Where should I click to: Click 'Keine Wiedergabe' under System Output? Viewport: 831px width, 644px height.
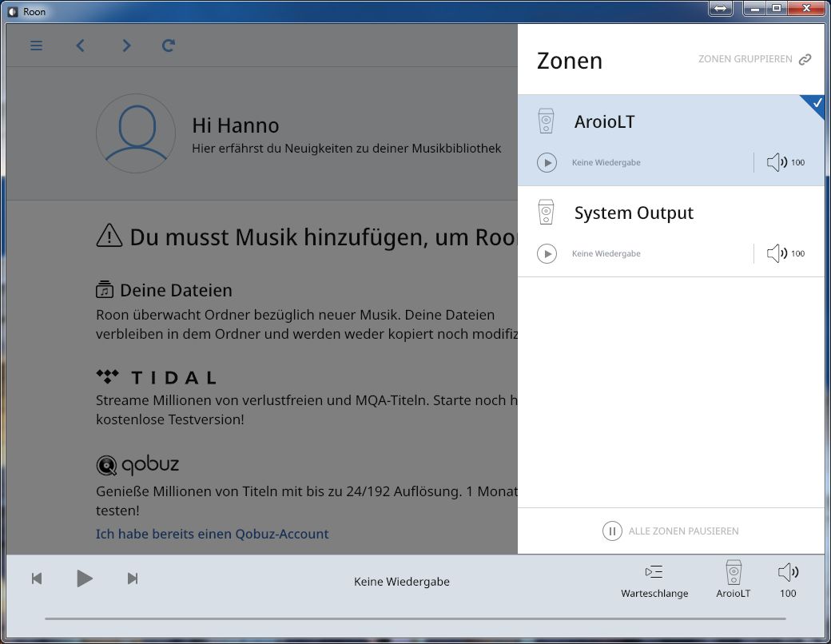[606, 254]
